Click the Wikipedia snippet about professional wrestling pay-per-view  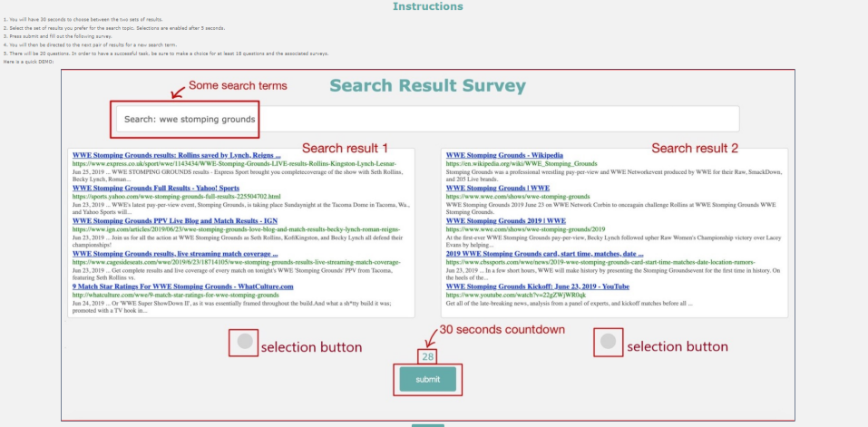(613, 175)
